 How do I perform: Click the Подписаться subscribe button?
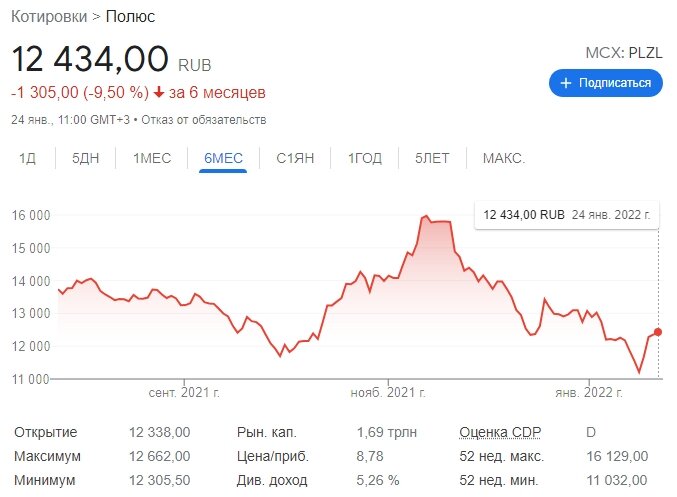pos(605,82)
